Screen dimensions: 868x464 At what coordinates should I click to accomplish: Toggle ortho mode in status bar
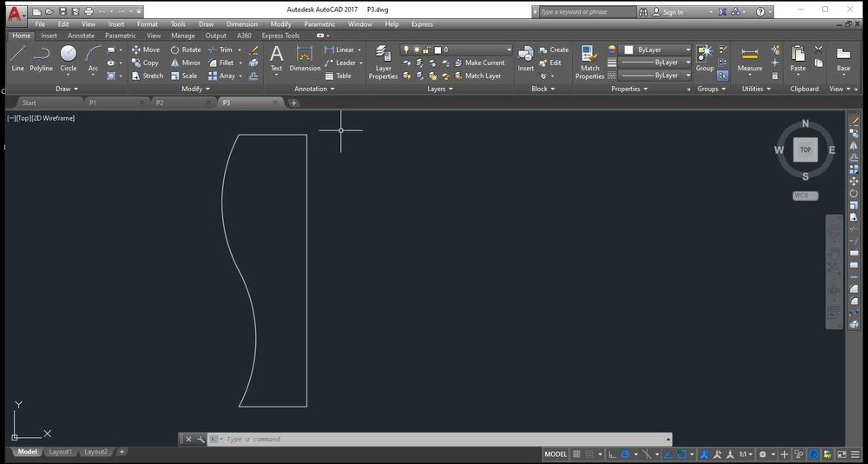tap(612, 454)
